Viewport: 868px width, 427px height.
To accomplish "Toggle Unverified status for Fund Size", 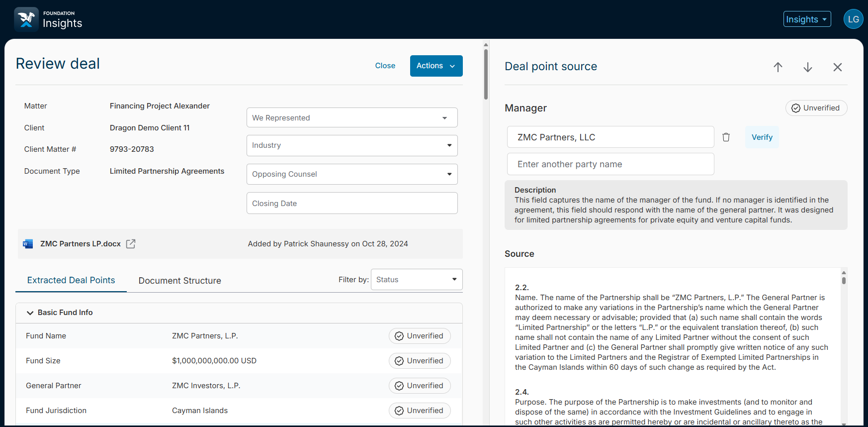I will pos(420,361).
